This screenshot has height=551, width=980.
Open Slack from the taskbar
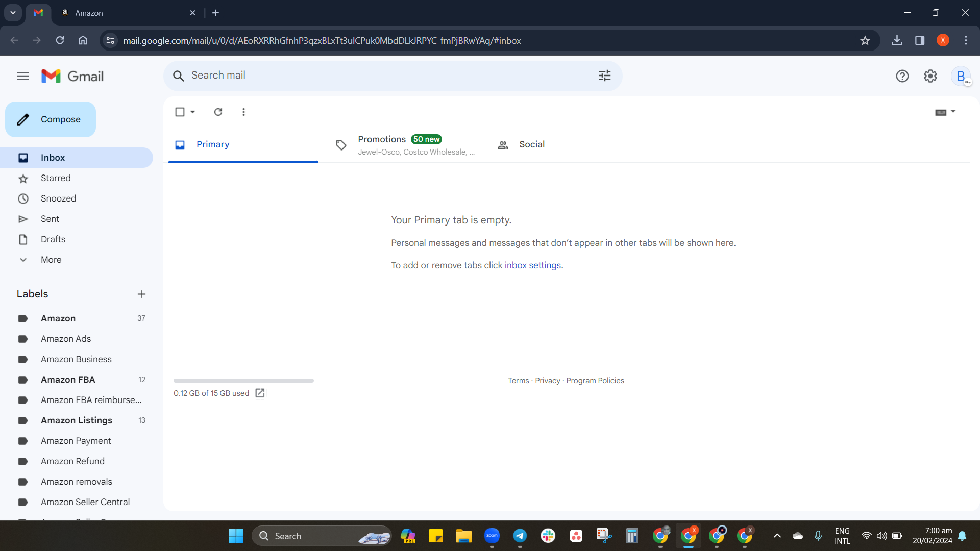(x=548, y=536)
